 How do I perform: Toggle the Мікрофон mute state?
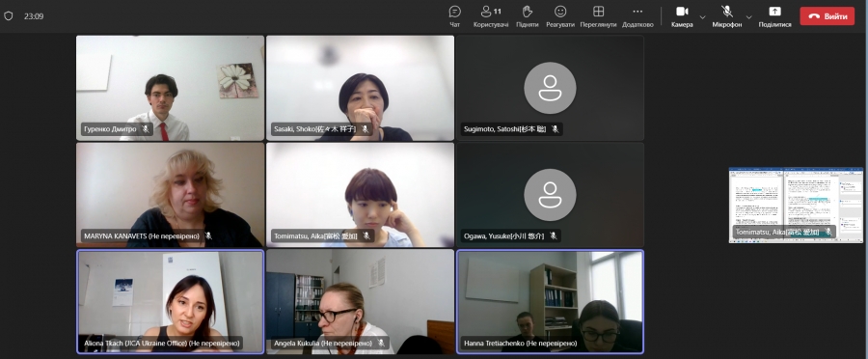coord(727,16)
